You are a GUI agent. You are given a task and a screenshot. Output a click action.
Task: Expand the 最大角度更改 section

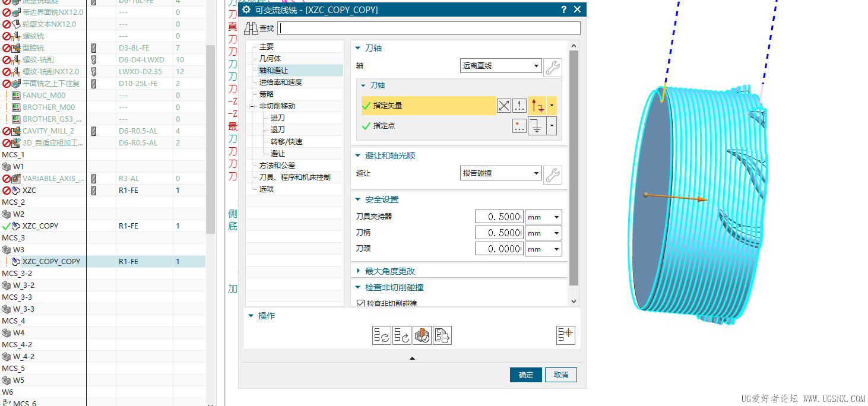coord(357,271)
